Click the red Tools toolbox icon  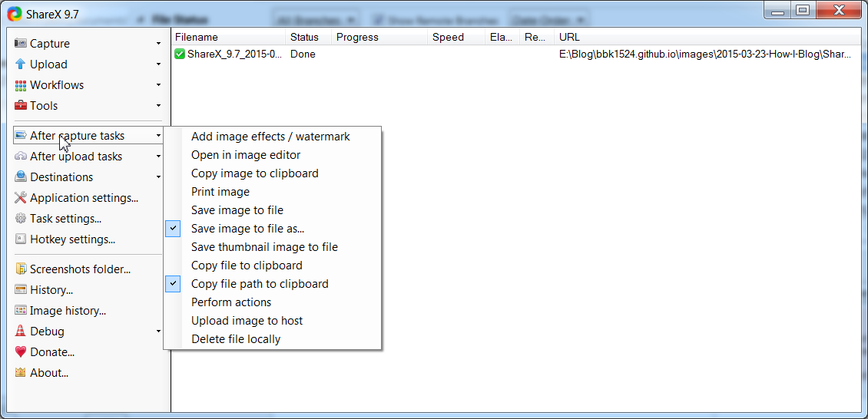point(21,106)
